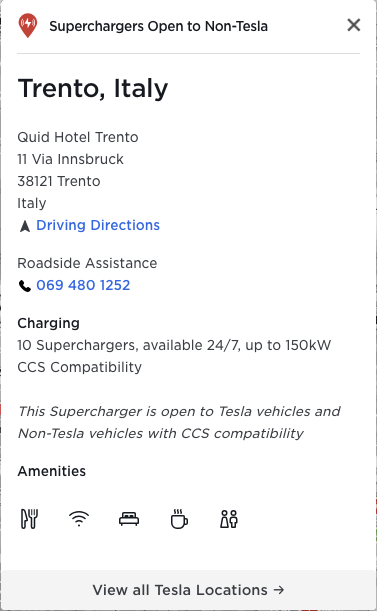377x611 pixels.
Task: Call roadside number 069 480 1252
Action: click(83, 285)
